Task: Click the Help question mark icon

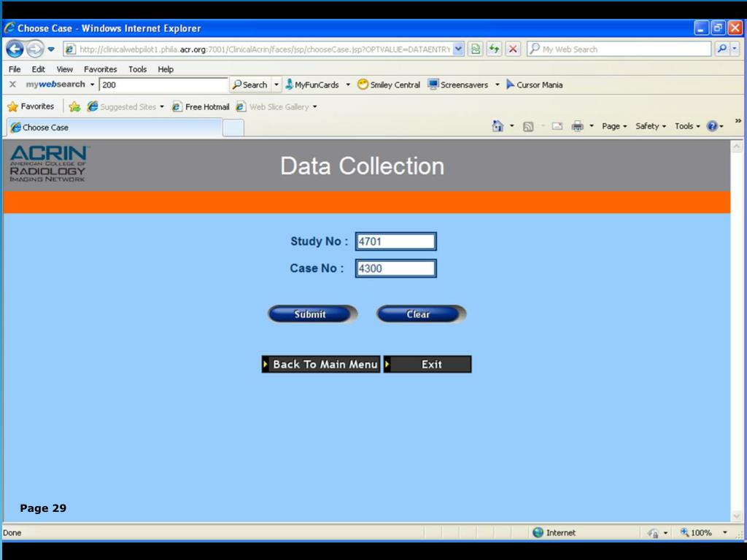Action: pos(712,126)
